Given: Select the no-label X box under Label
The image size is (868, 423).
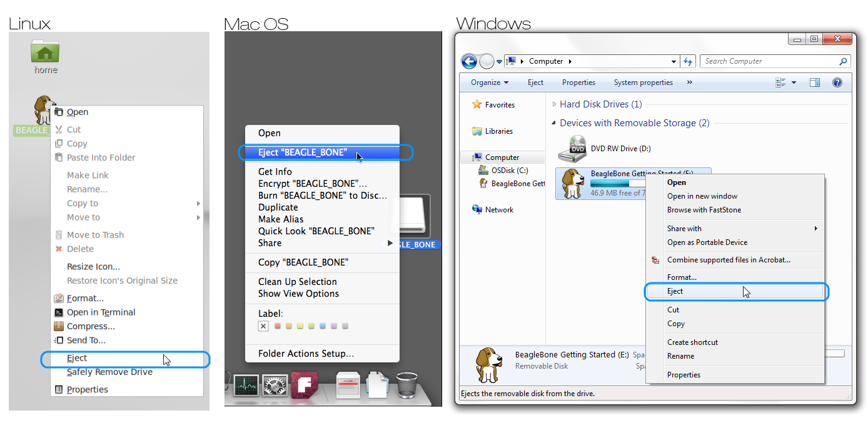Looking at the screenshot, I should click(x=263, y=326).
